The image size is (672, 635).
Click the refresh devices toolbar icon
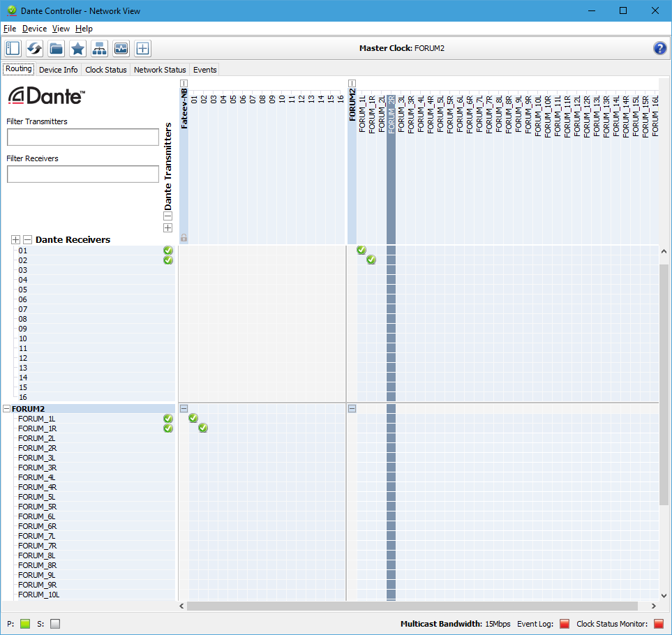click(34, 48)
